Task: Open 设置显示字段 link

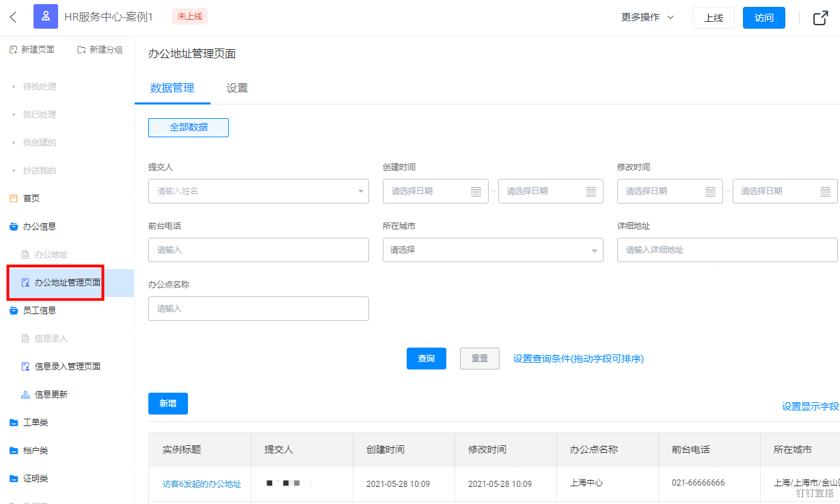Action: click(x=810, y=406)
